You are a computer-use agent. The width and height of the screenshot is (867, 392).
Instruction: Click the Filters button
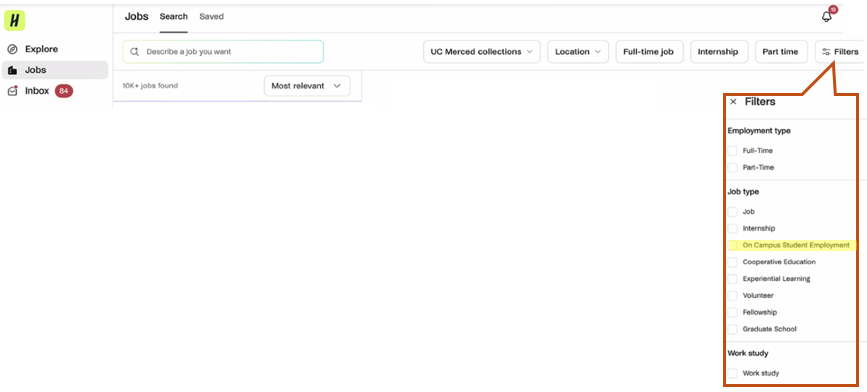(840, 52)
